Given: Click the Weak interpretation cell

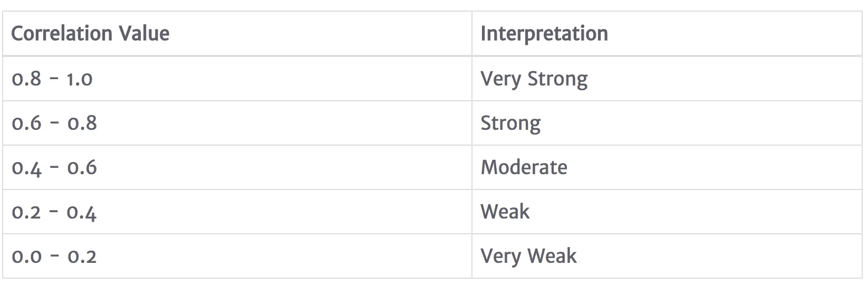Looking at the screenshot, I should click(505, 212).
